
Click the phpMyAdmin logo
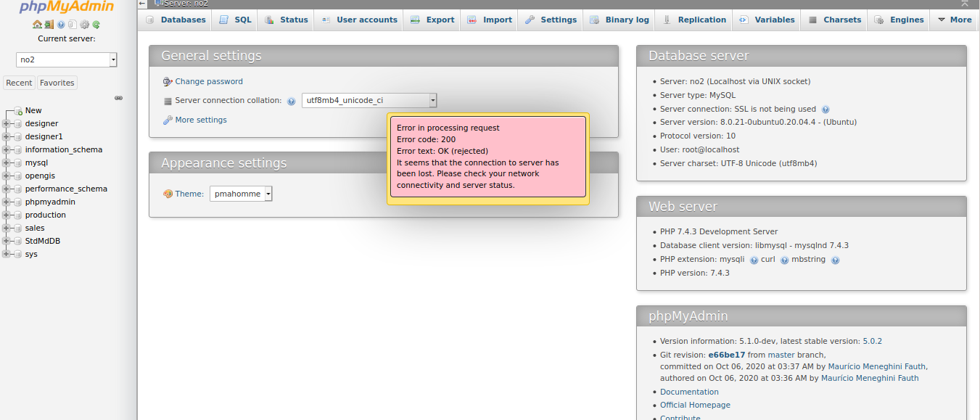[65, 8]
